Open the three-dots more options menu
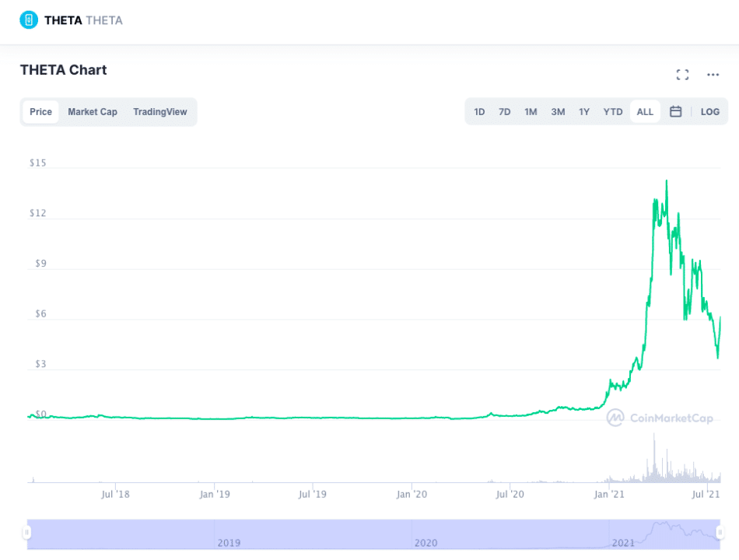This screenshot has height=560, width=739. tap(713, 75)
